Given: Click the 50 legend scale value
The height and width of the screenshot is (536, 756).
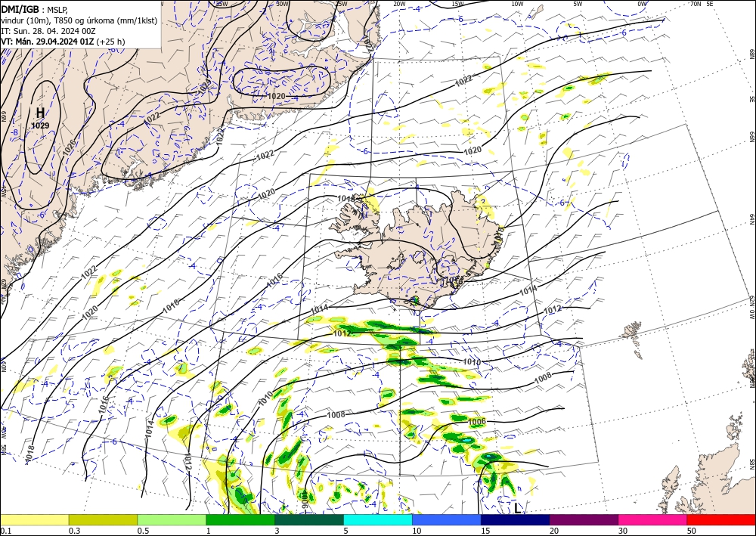Looking at the screenshot, I should coord(692,531).
